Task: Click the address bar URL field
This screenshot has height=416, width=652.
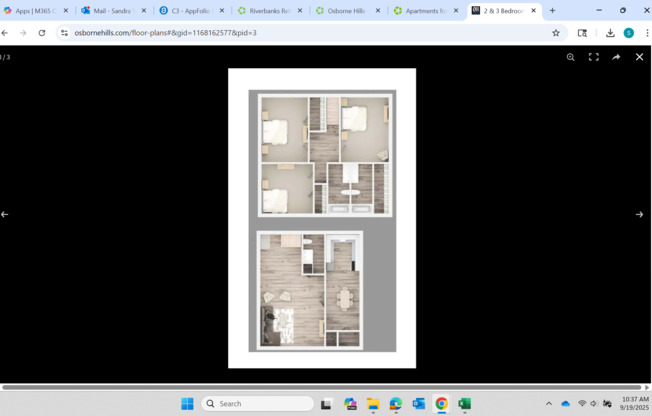Action: pyautogui.click(x=300, y=33)
